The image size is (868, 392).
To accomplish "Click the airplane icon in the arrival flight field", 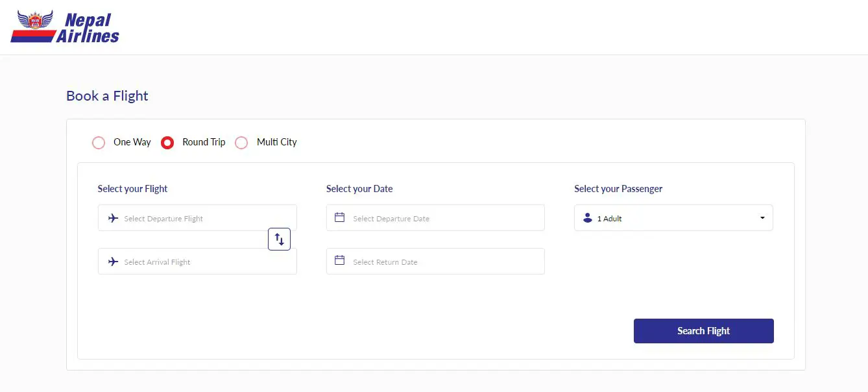I will point(114,262).
